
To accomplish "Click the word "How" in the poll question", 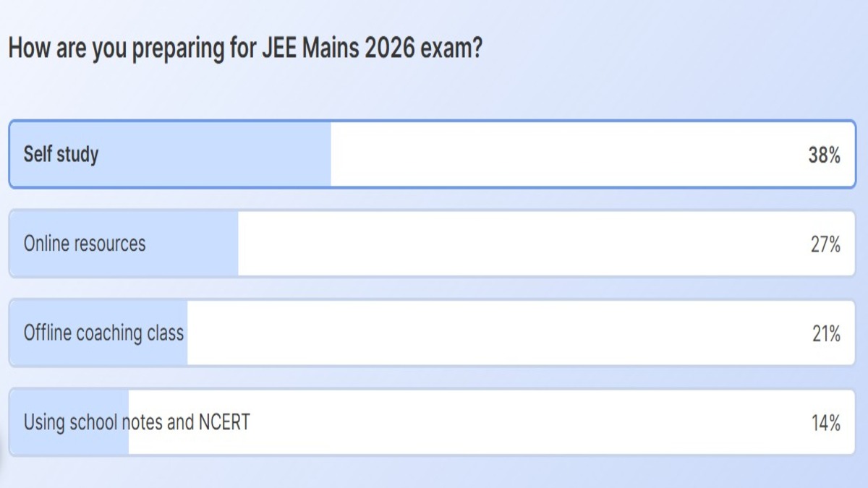I will (26, 48).
